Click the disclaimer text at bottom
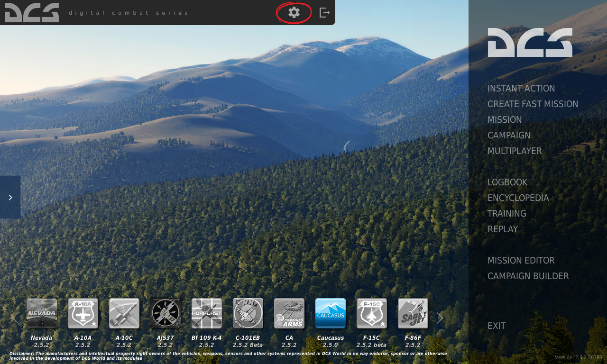 (x=228, y=356)
